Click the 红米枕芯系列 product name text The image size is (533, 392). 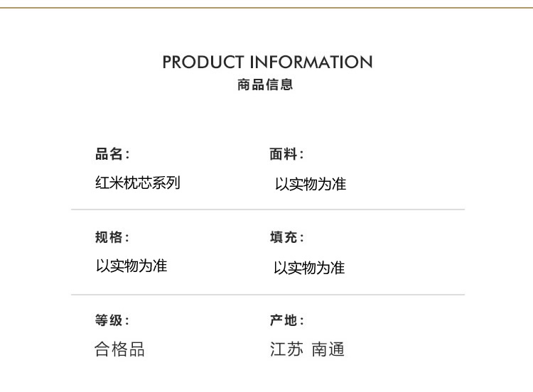point(138,183)
